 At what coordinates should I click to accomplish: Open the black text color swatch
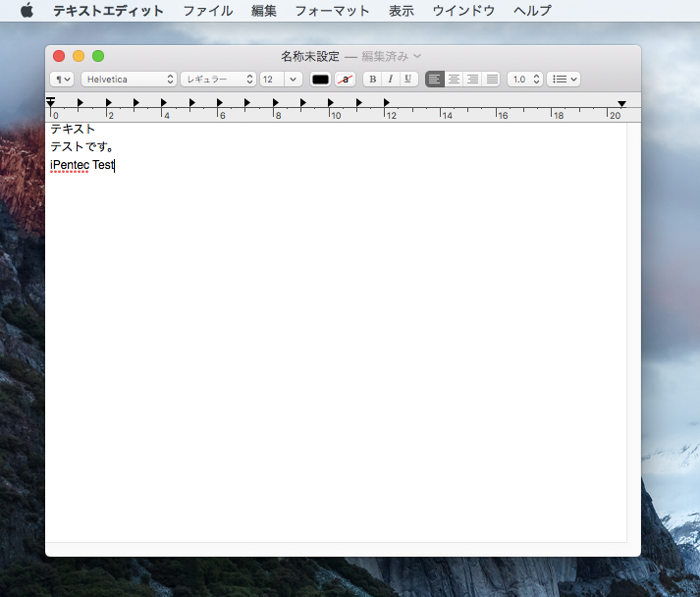pos(320,79)
